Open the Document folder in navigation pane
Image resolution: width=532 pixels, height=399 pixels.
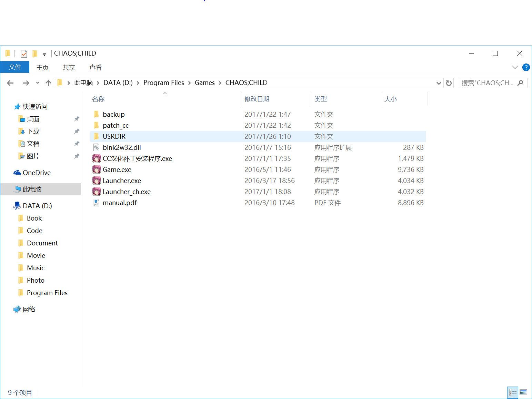[42, 243]
